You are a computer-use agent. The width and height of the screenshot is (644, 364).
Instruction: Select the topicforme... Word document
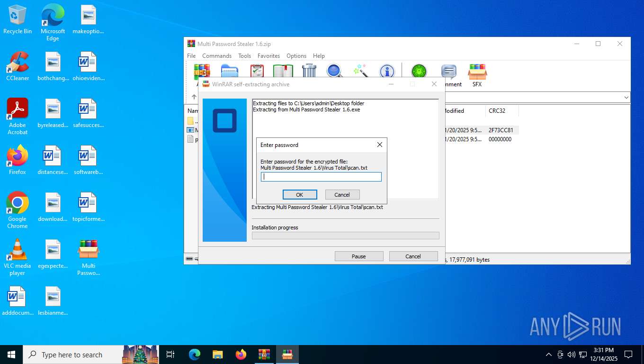point(88,207)
